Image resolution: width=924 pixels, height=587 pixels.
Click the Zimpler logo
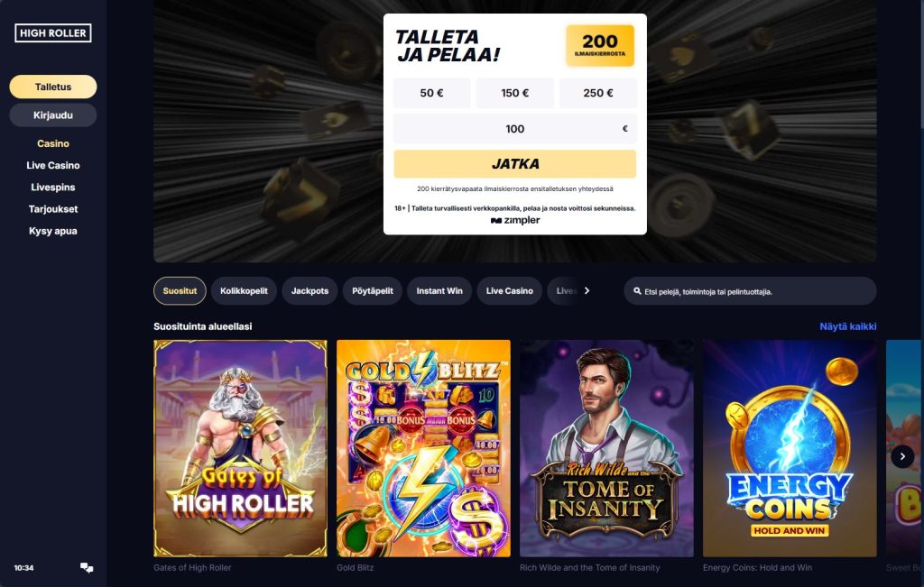(515, 220)
